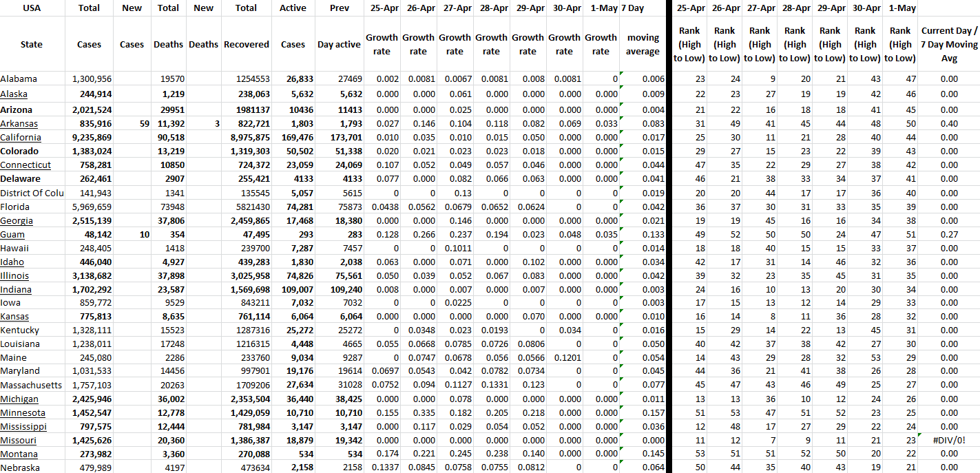The image size is (980, 473).
Task: Select Arkansas new cases cell showing 59
Action: (x=132, y=124)
